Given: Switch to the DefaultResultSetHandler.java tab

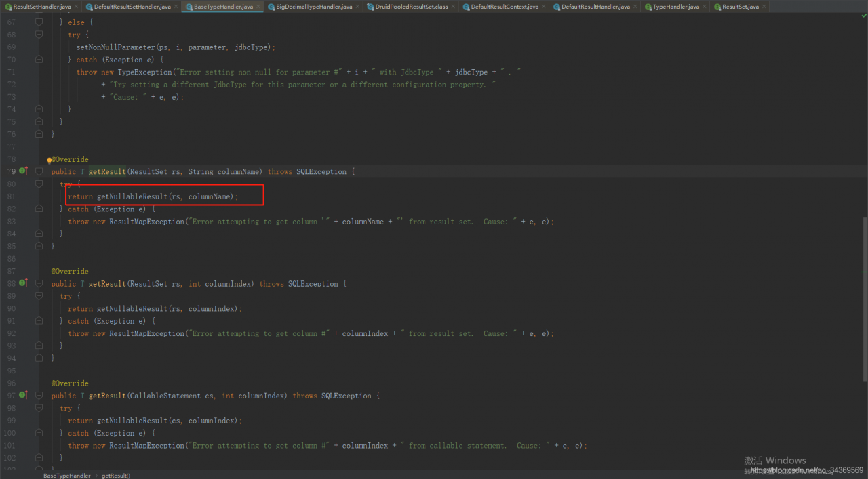Looking at the screenshot, I should 132,6.
